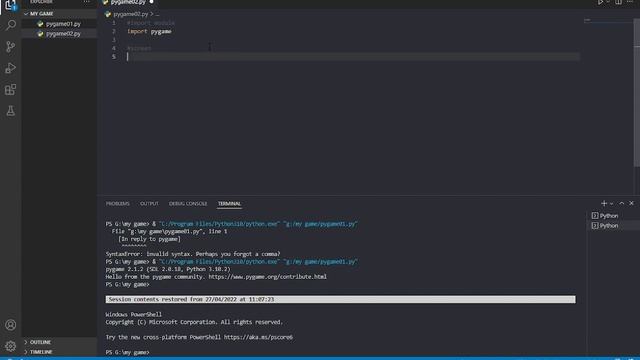Click pygame02.py in the breadcrumb
Screen dimensions: 640x360
[x=130, y=14]
